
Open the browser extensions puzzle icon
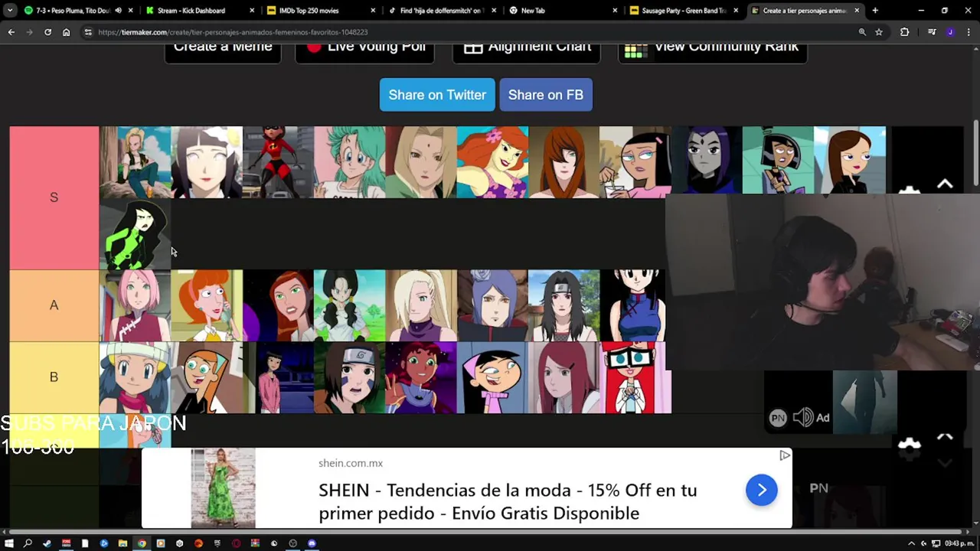coord(905,32)
